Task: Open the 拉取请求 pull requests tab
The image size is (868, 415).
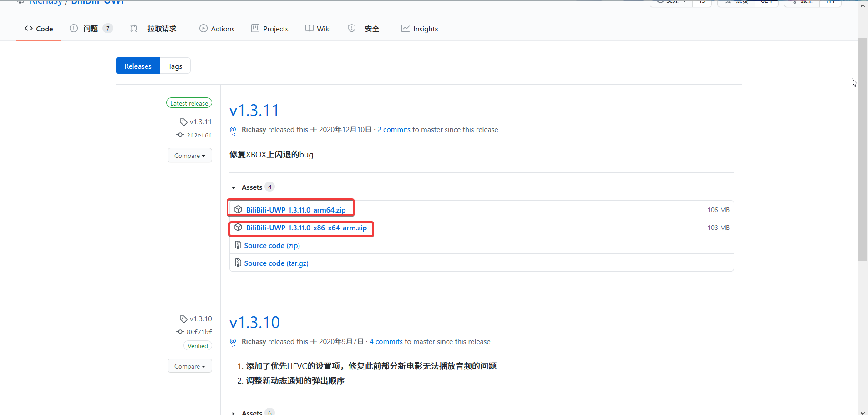Action: (153, 29)
